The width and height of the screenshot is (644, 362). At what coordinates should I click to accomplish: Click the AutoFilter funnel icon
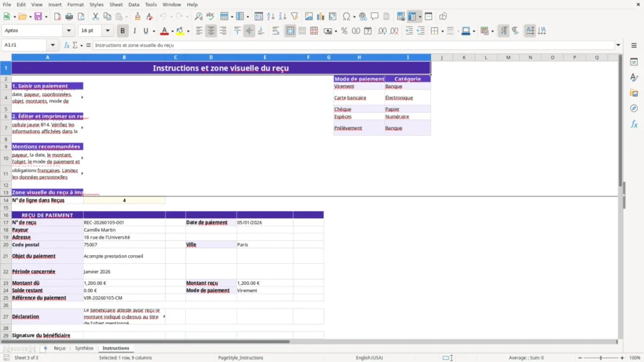click(x=294, y=16)
